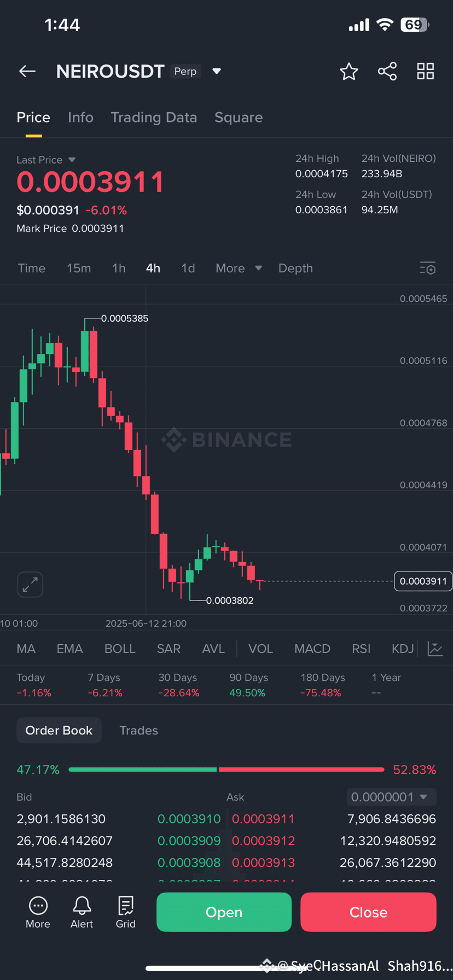Image resolution: width=453 pixels, height=980 pixels.
Task: Tap bid price 0.0003908
Action: (x=189, y=862)
